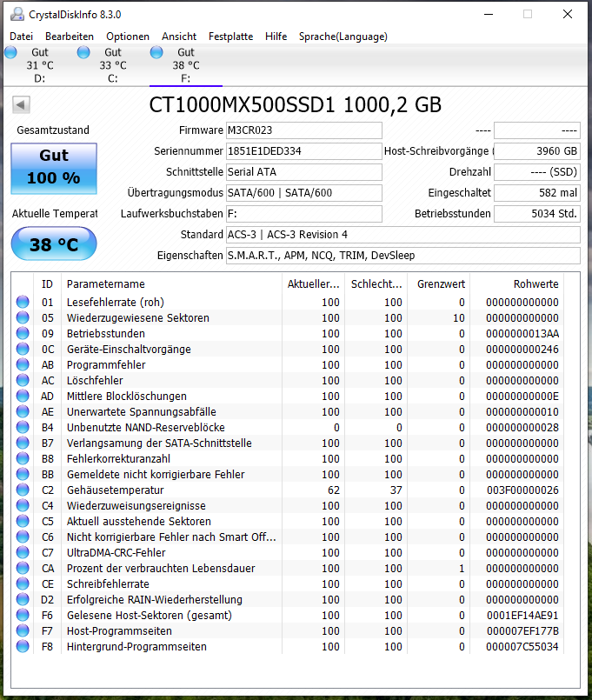Select the F: drive tab at 38 °C

pyautogui.click(x=186, y=65)
